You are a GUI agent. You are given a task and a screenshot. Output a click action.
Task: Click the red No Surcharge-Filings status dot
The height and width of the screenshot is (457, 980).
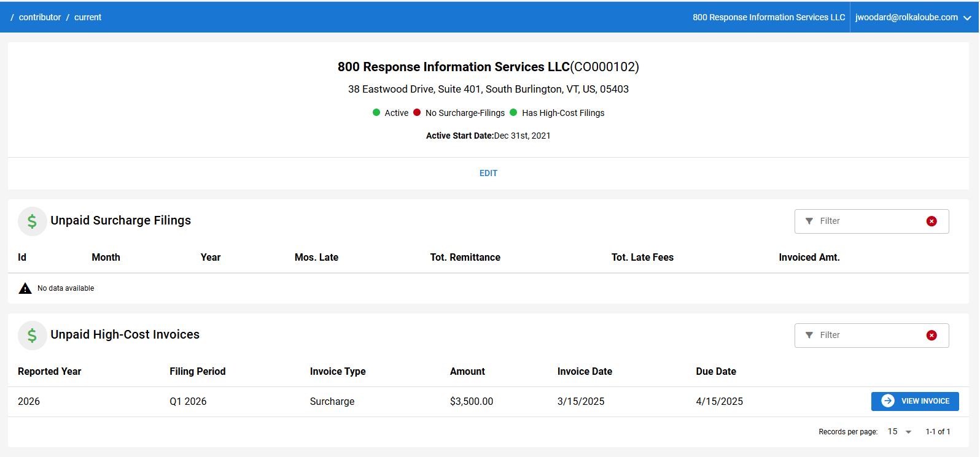(x=417, y=112)
